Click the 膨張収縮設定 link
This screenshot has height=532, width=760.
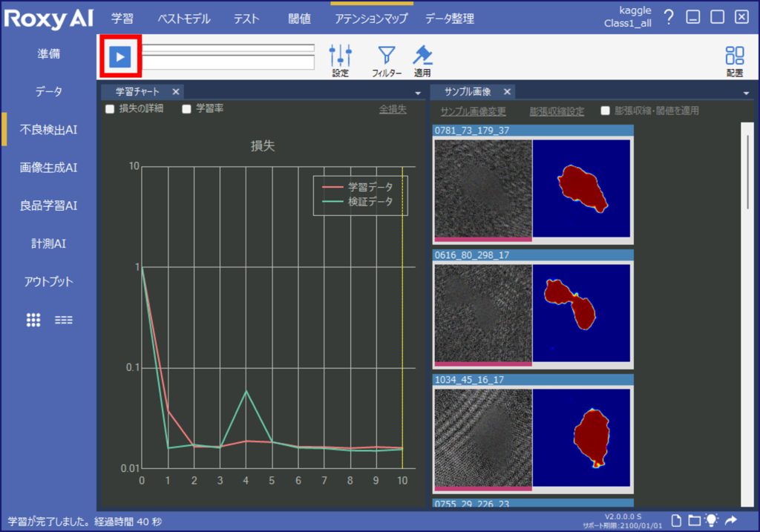pos(557,111)
